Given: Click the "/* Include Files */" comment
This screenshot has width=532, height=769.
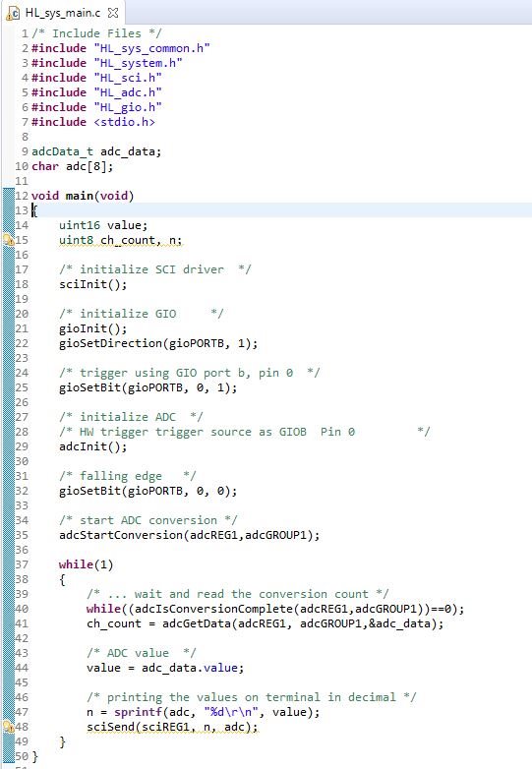Looking at the screenshot, I should tap(96, 33).
